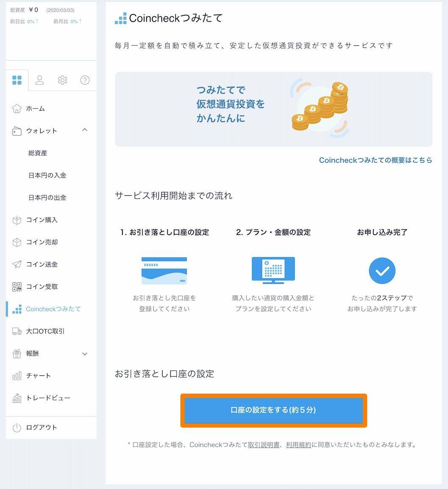
Task: Open 日本円の入金 page
Action: click(x=47, y=175)
